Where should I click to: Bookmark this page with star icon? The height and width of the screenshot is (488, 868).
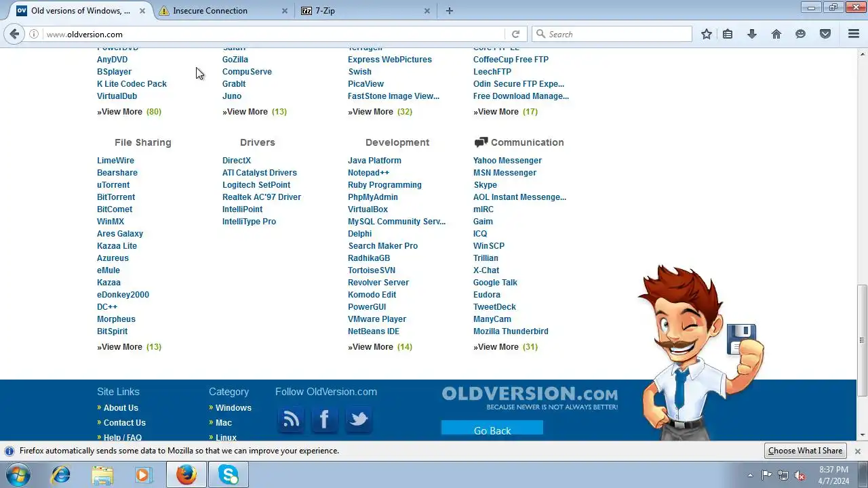point(707,34)
